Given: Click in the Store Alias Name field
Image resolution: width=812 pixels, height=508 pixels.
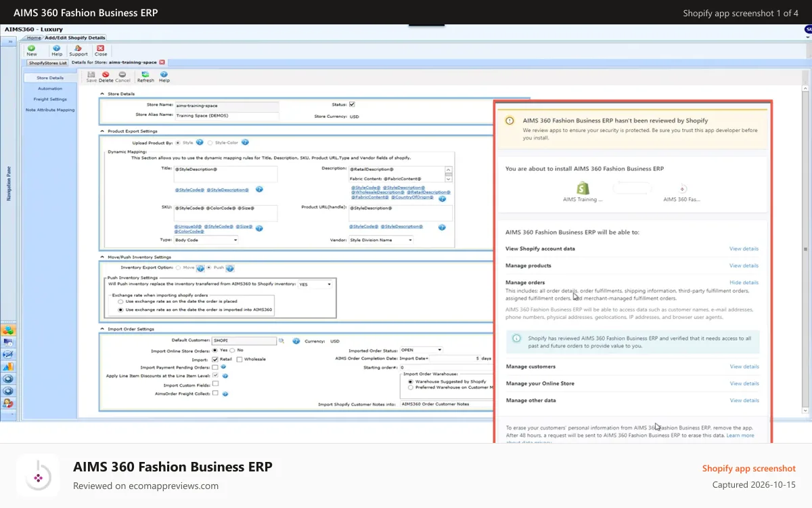Looking at the screenshot, I should click(x=227, y=116).
